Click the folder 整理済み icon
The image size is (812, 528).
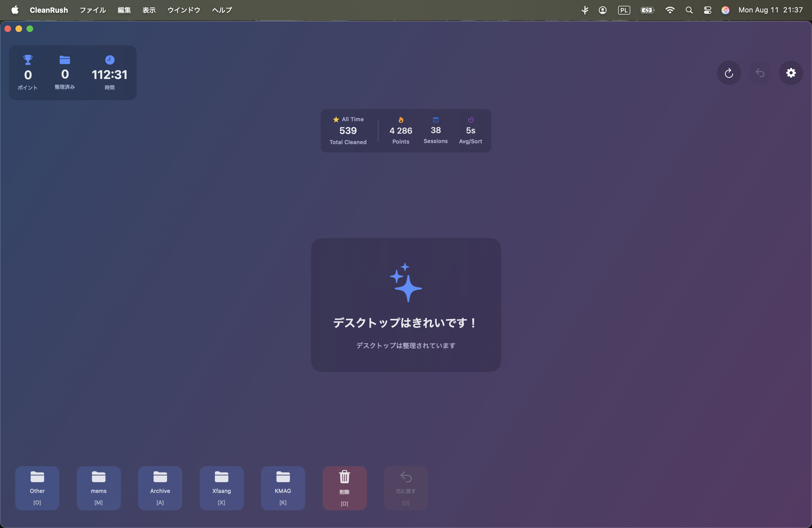(65, 60)
